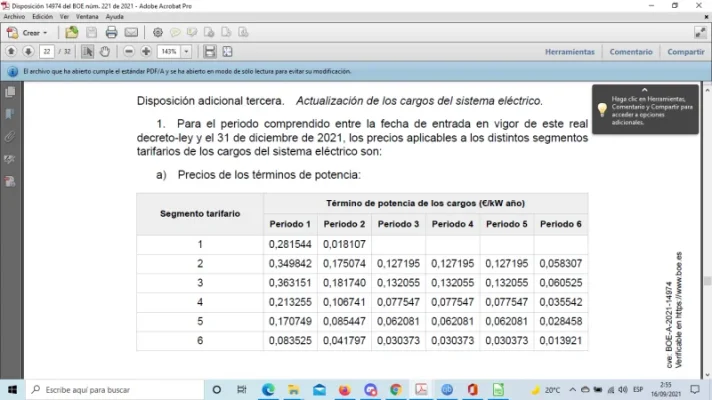Go to previous page arrow
712x400 pixels.
coord(11,52)
